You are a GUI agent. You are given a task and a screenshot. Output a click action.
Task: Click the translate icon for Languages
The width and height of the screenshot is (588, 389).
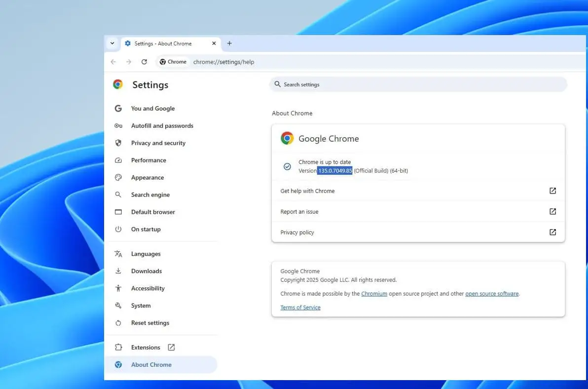tap(118, 254)
